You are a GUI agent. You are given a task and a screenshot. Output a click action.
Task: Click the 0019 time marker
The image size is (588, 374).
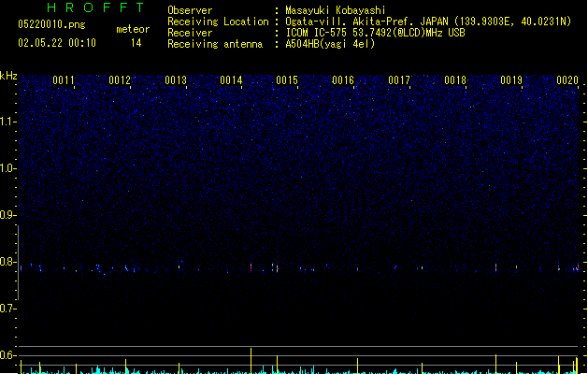(511, 80)
